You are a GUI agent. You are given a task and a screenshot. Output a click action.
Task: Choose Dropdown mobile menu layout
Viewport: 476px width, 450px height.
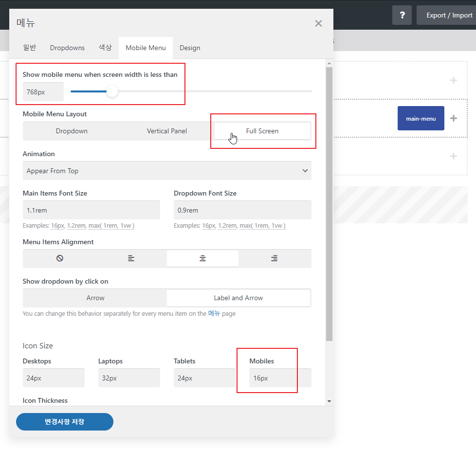click(72, 131)
